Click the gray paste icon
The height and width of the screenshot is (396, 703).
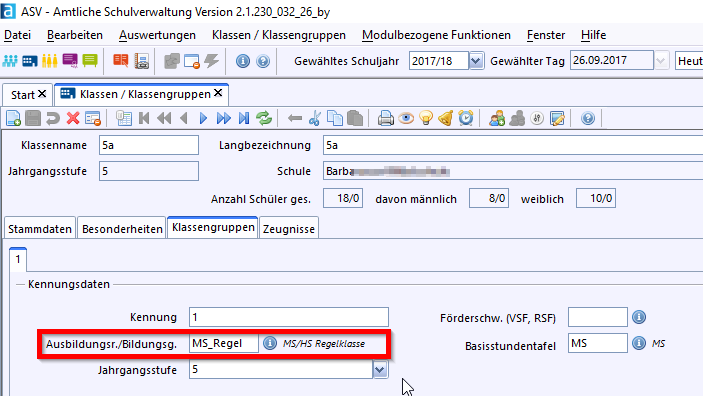coord(355,118)
